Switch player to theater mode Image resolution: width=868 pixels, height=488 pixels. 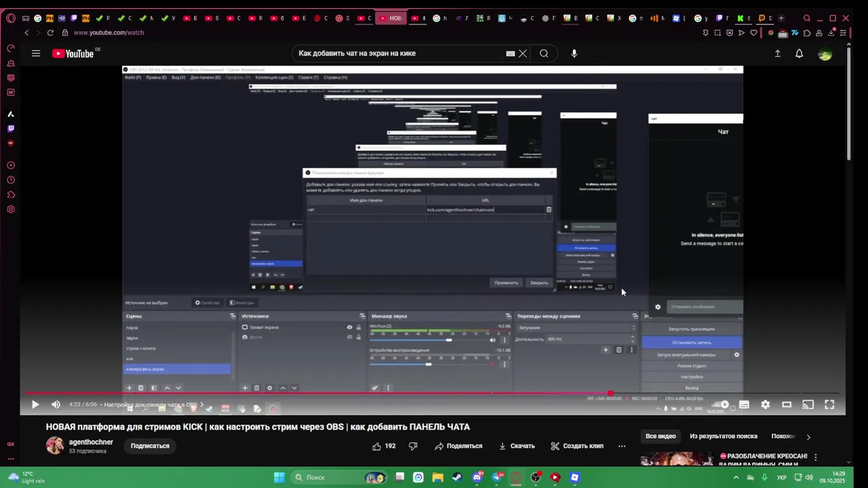pyautogui.click(x=787, y=405)
